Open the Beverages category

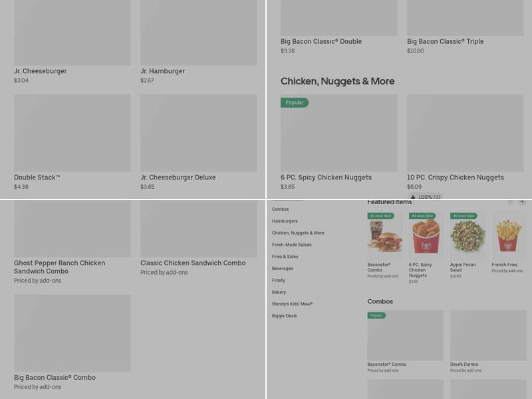[282, 269]
